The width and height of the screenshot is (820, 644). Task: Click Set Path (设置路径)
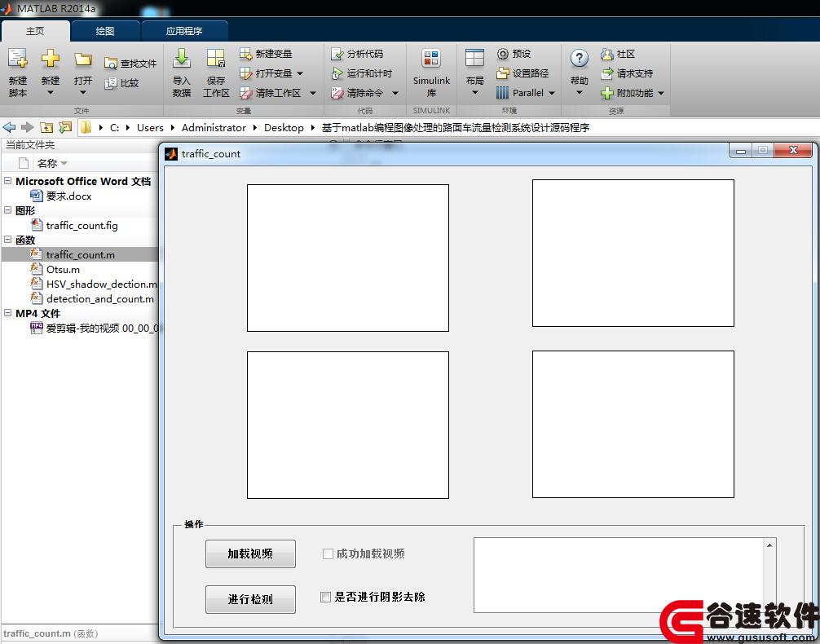point(522,73)
